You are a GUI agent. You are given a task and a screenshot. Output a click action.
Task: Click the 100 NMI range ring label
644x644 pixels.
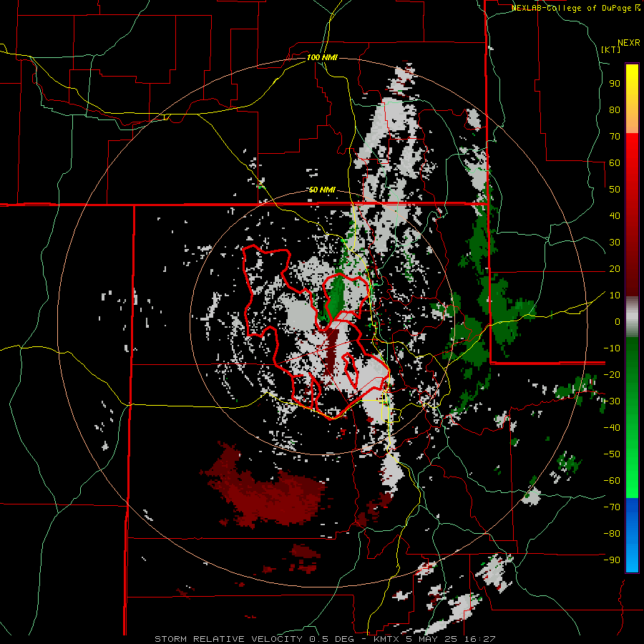pyautogui.click(x=322, y=57)
